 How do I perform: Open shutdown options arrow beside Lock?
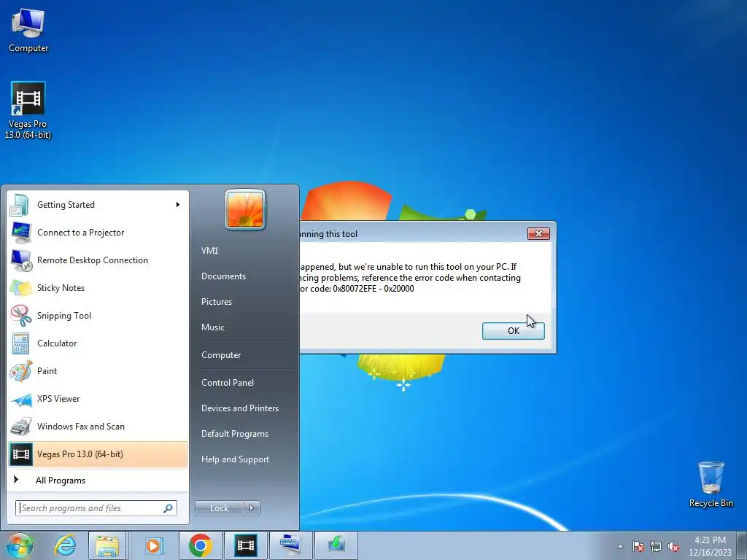[x=252, y=508]
